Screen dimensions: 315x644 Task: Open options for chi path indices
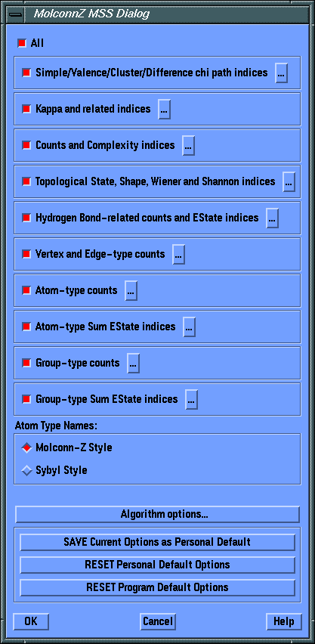(281, 73)
